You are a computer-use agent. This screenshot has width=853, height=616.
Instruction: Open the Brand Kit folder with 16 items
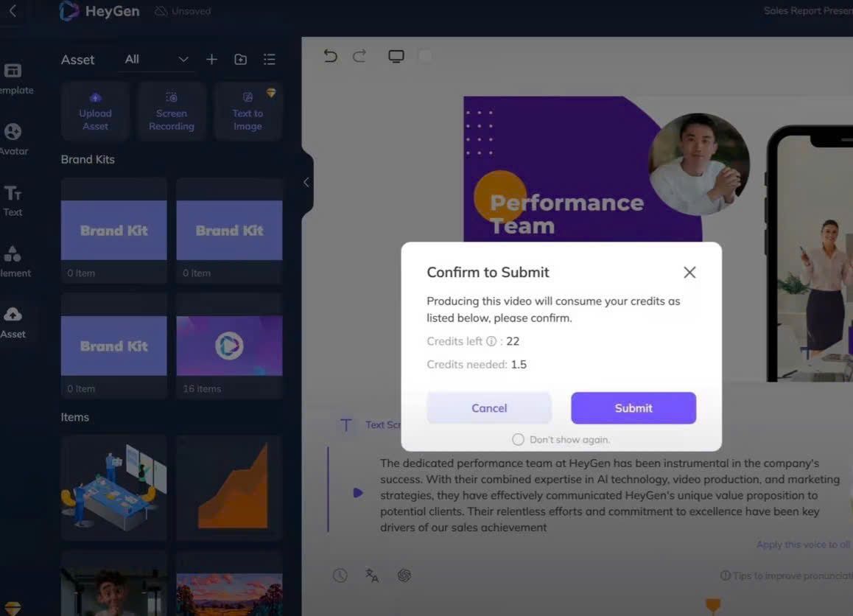pos(229,346)
